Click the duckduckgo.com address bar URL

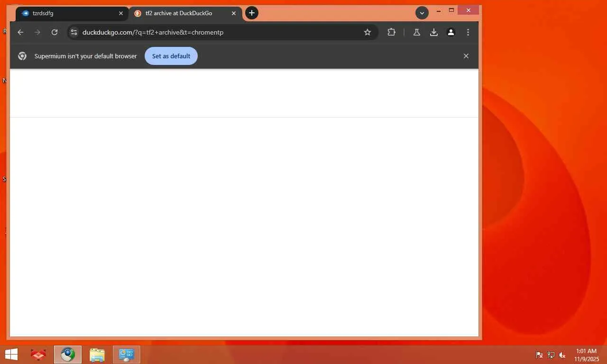[x=153, y=32]
